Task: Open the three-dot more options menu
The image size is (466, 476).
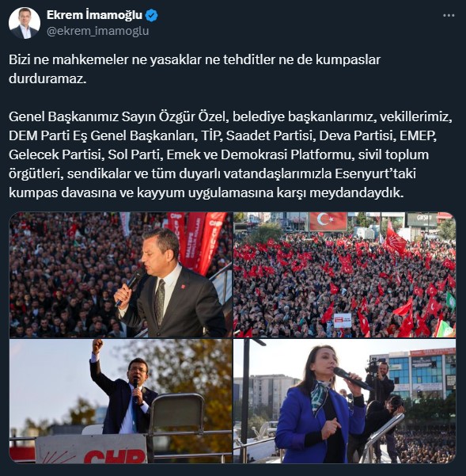Action: click(x=449, y=16)
